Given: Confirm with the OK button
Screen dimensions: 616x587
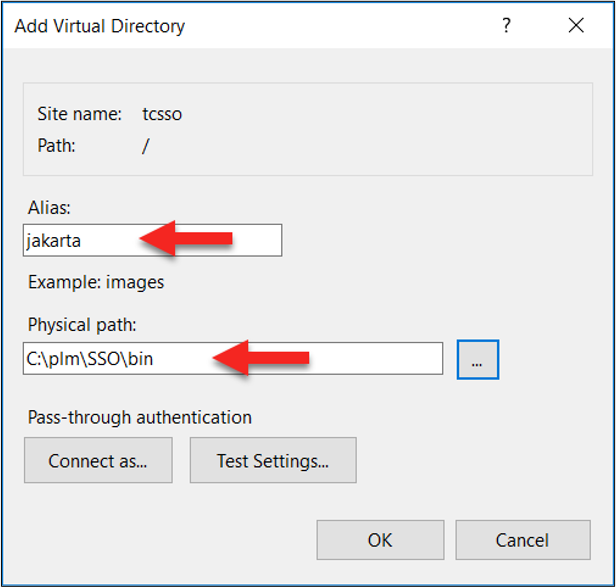Looking at the screenshot, I should [x=380, y=540].
